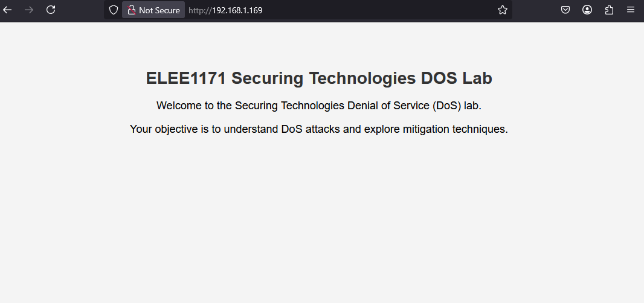Image resolution: width=644 pixels, height=303 pixels.
Task: Open the hamburger application menu
Action: [x=631, y=10]
